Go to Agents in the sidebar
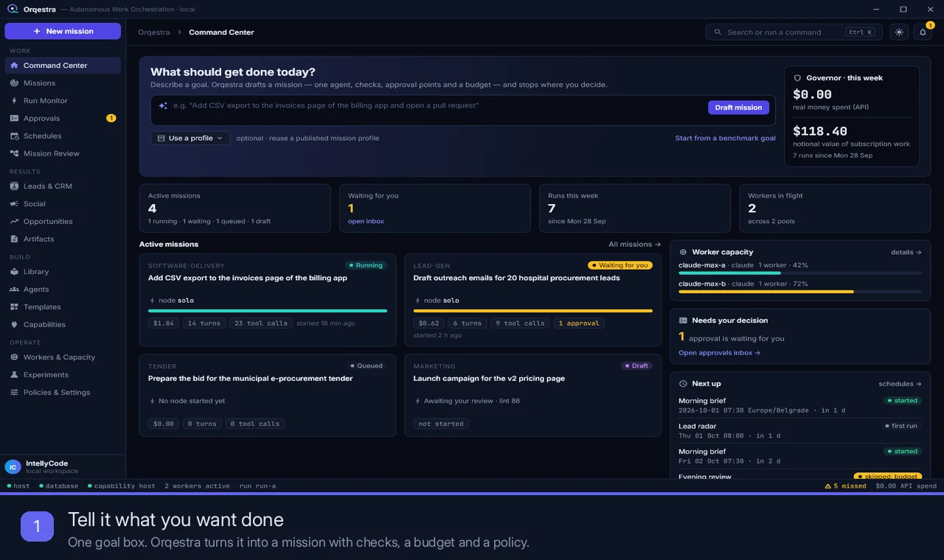The height and width of the screenshot is (560, 944). tap(63, 290)
